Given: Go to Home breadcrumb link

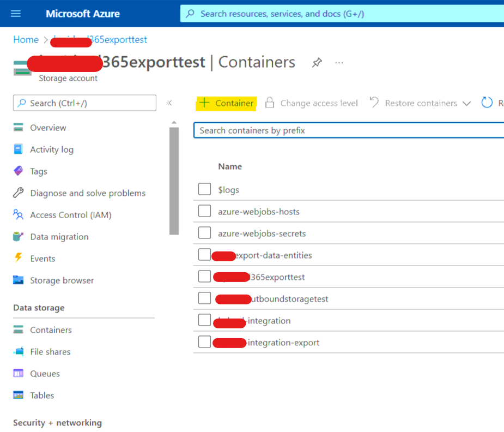Looking at the screenshot, I should click(x=26, y=40).
